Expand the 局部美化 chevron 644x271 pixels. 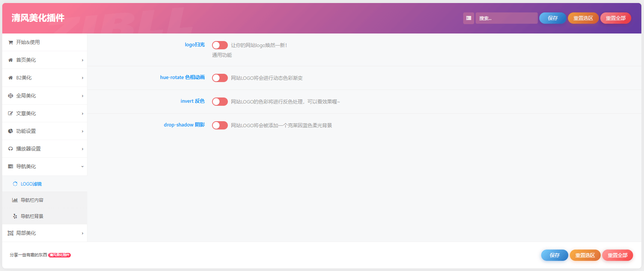tap(82, 233)
